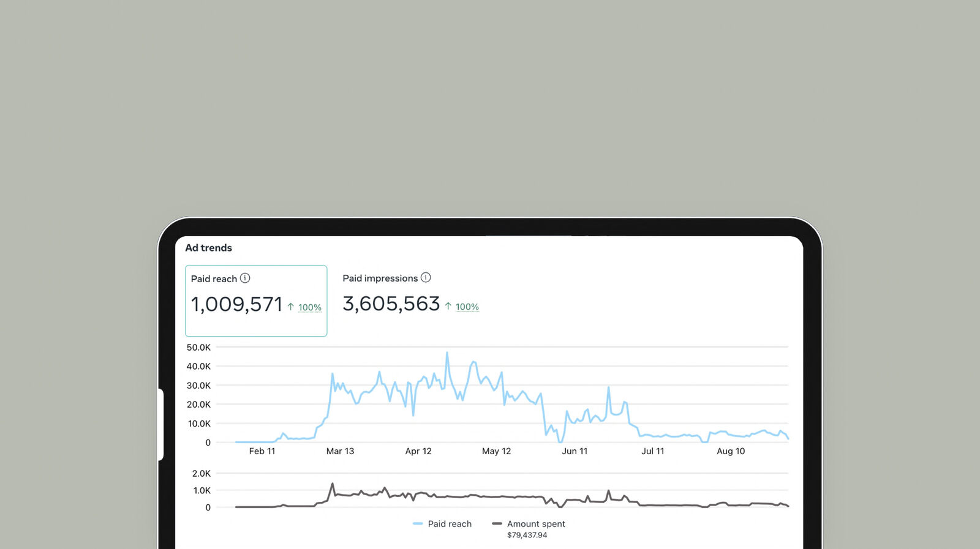The width and height of the screenshot is (980, 549).
Task: Click the 100% change link under Paid impressions
Action: [x=467, y=307]
